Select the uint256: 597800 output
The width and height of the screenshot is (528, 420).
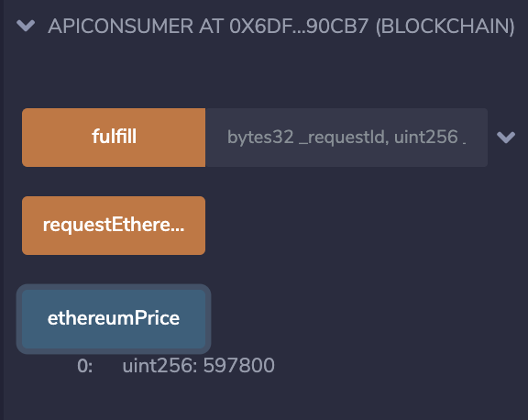coord(198,366)
